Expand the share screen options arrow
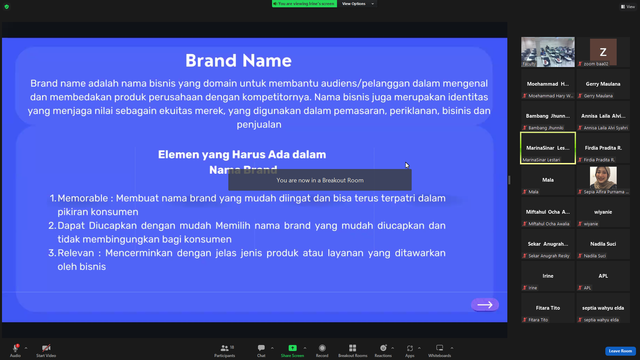This screenshot has width=640, height=360. click(x=305, y=348)
